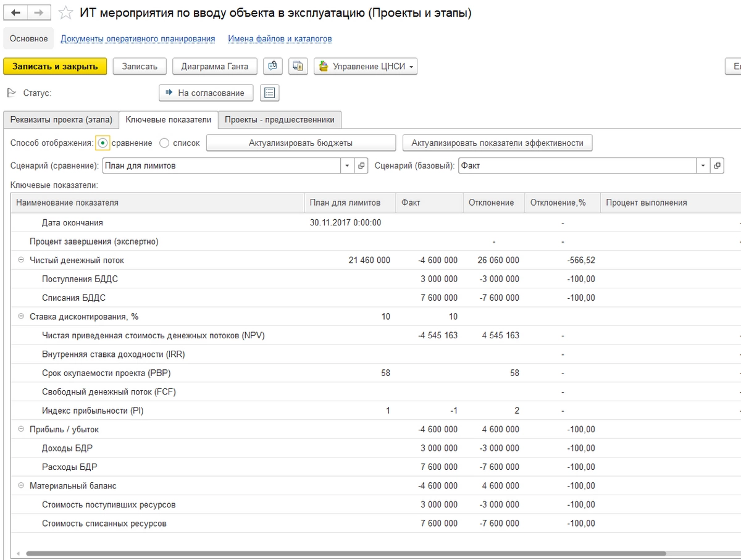
Task: Click the comment bubble icon in toolbar
Action: click(x=273, y=67)
